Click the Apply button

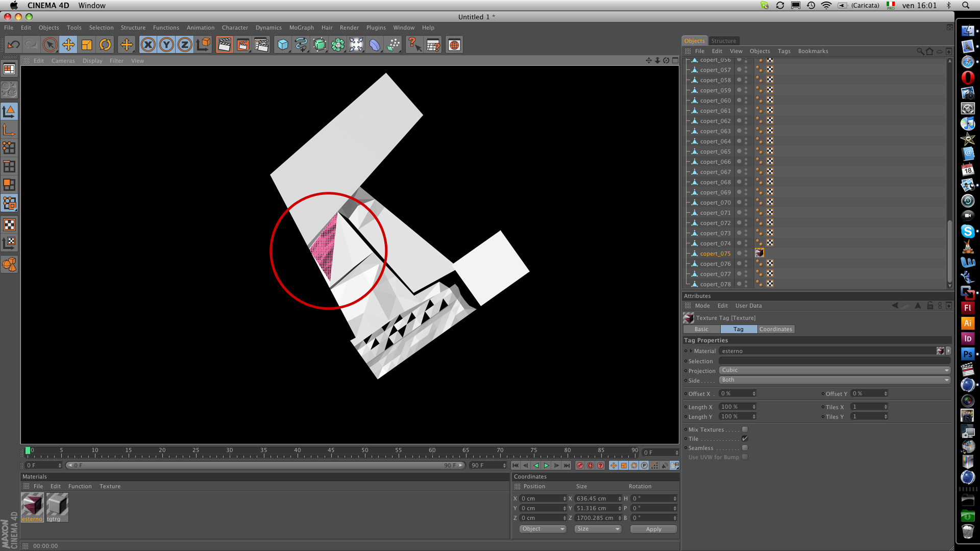coord(653,529)
